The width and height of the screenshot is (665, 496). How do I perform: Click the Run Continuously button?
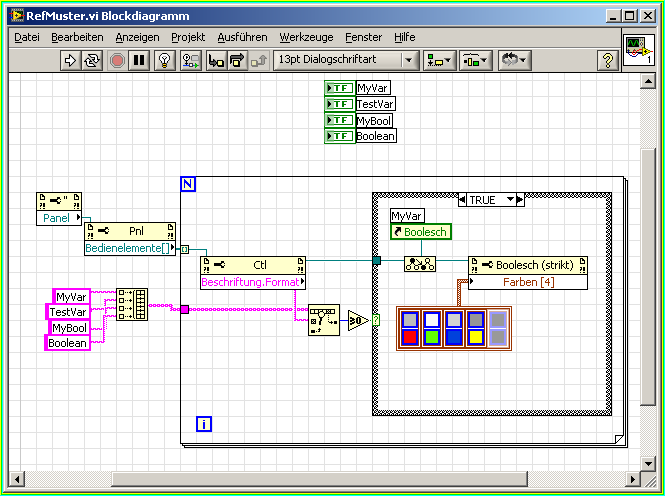pos(92,60)
